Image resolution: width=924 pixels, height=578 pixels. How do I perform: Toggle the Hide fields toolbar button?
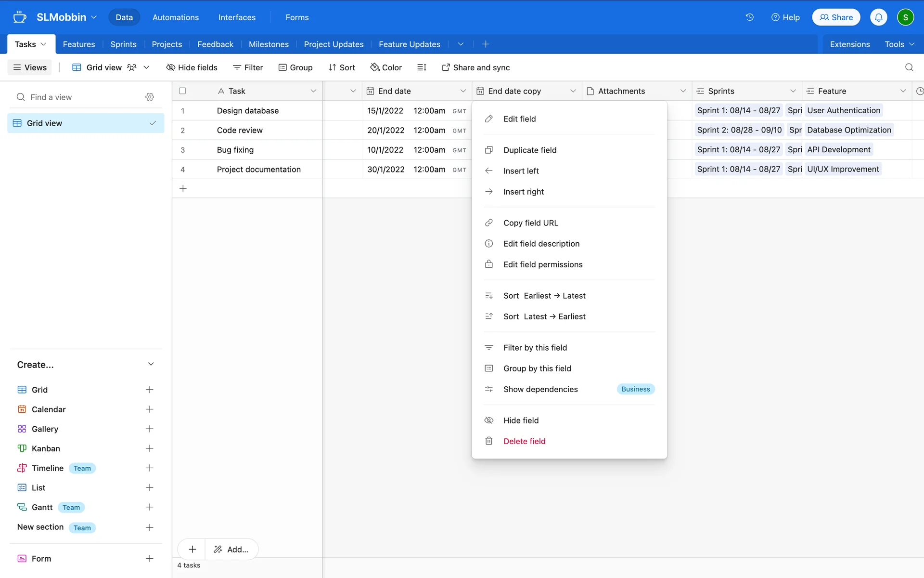[x=192, y=67]
